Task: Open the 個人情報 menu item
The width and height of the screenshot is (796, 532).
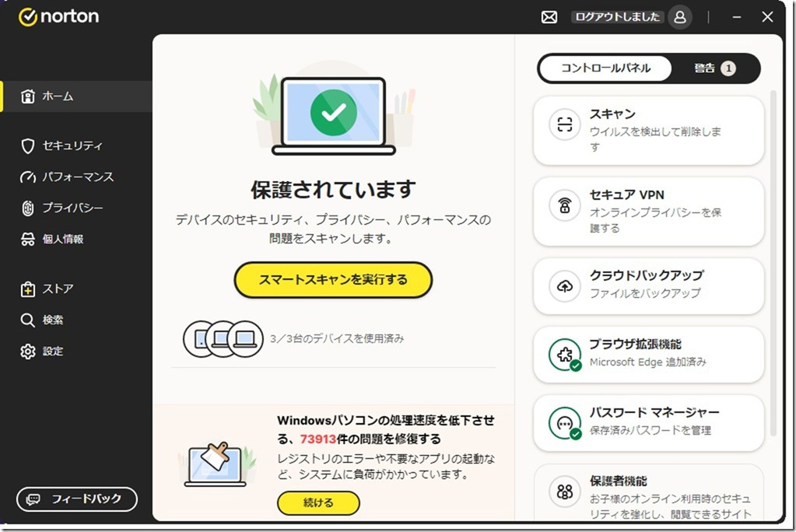Action: pos(76,239)
